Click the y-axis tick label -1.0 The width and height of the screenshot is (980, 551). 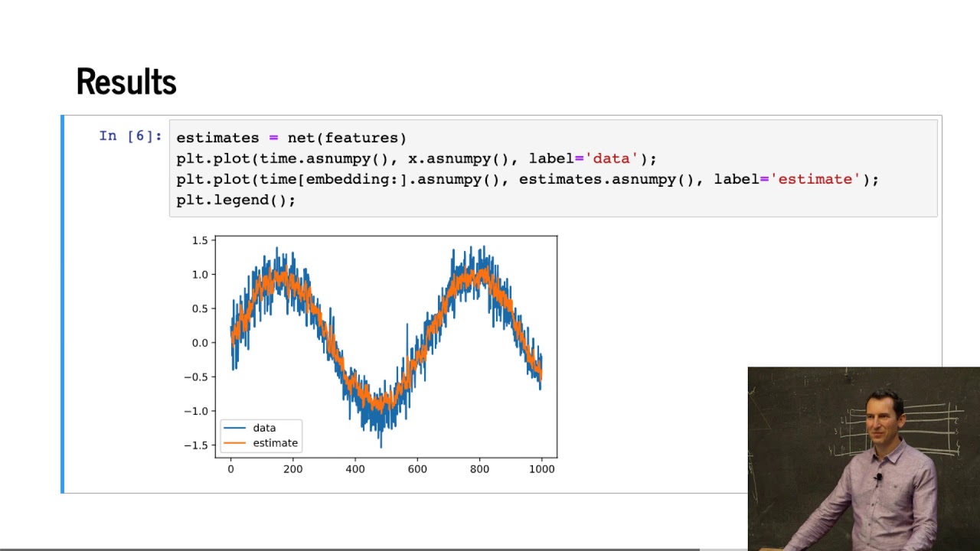(196, 411)
